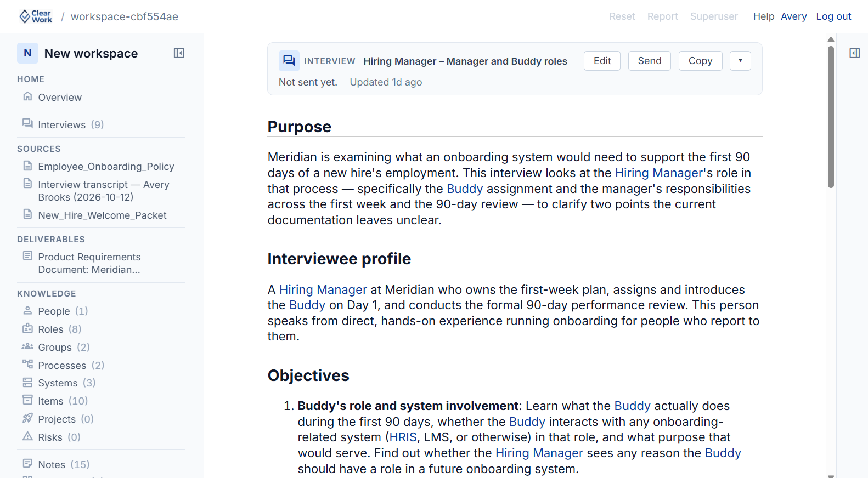Click the Report option in top bar

coord(663,16)
